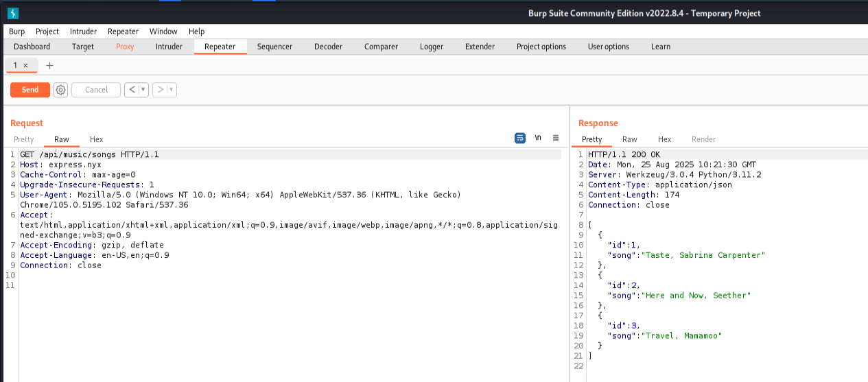Add a new Repeater tab with plus

click(49, 65)
